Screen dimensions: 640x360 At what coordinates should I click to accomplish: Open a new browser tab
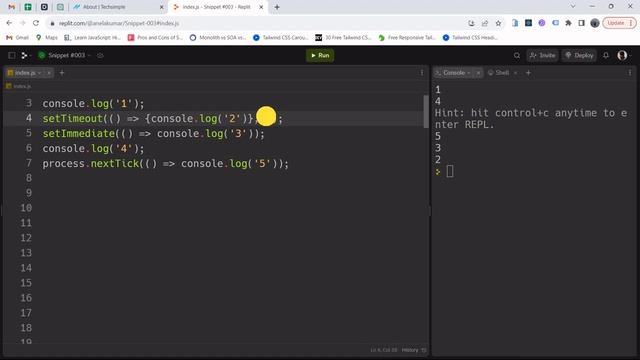[x=277, y=7]
